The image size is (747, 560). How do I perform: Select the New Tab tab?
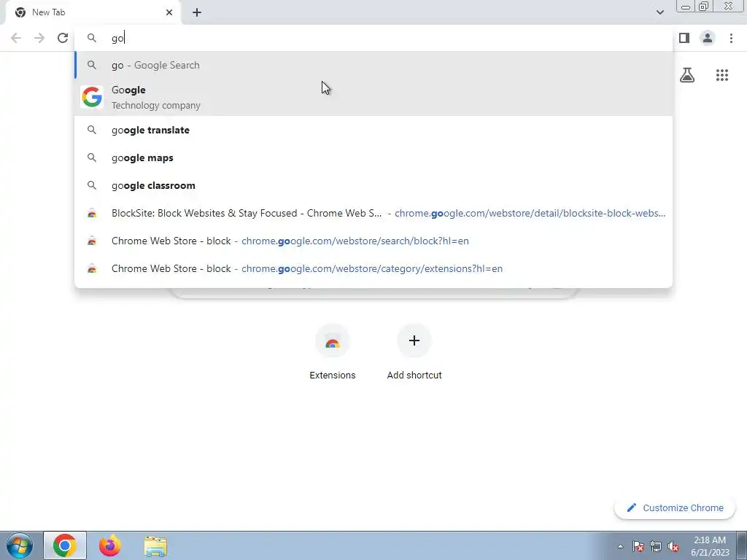coord(93,12)
